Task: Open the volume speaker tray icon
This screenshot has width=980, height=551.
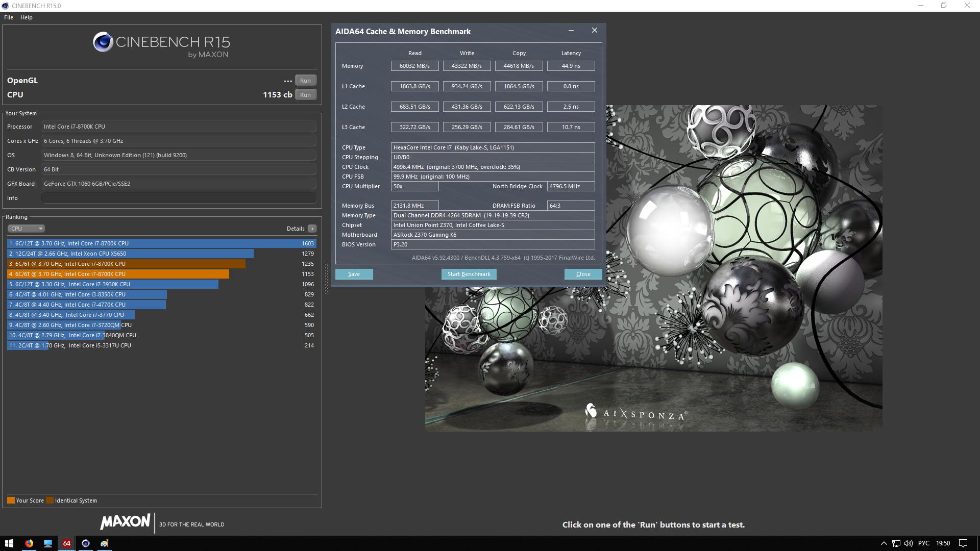Action: click(909, 543)
